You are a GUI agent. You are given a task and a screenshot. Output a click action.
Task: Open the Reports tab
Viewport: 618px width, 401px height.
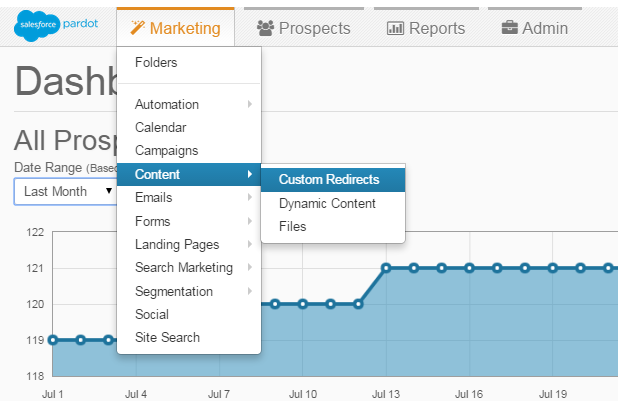coord(426,28)
